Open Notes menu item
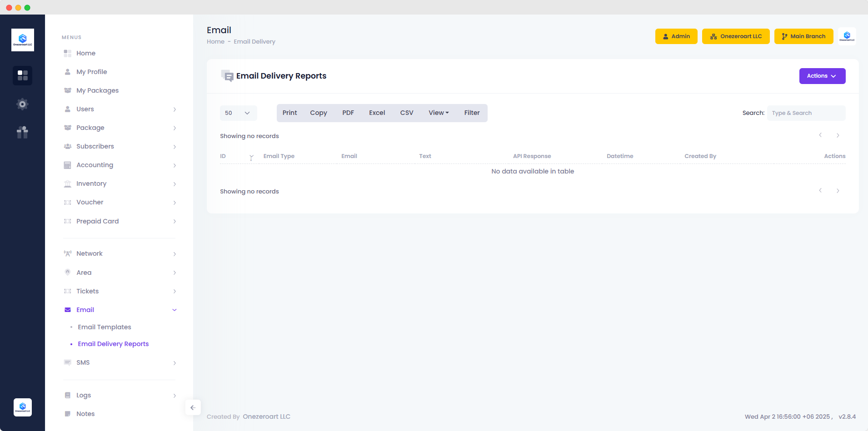Image resolution: width=868 pixels, height=431 pixels. coord(85,414)
